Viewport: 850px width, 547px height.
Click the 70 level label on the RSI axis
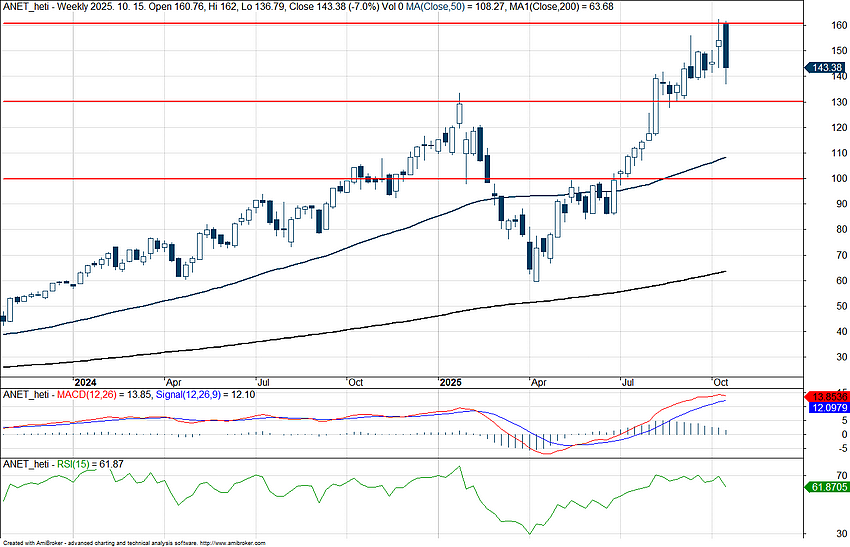pyautogui.click(x=817, y=474)
